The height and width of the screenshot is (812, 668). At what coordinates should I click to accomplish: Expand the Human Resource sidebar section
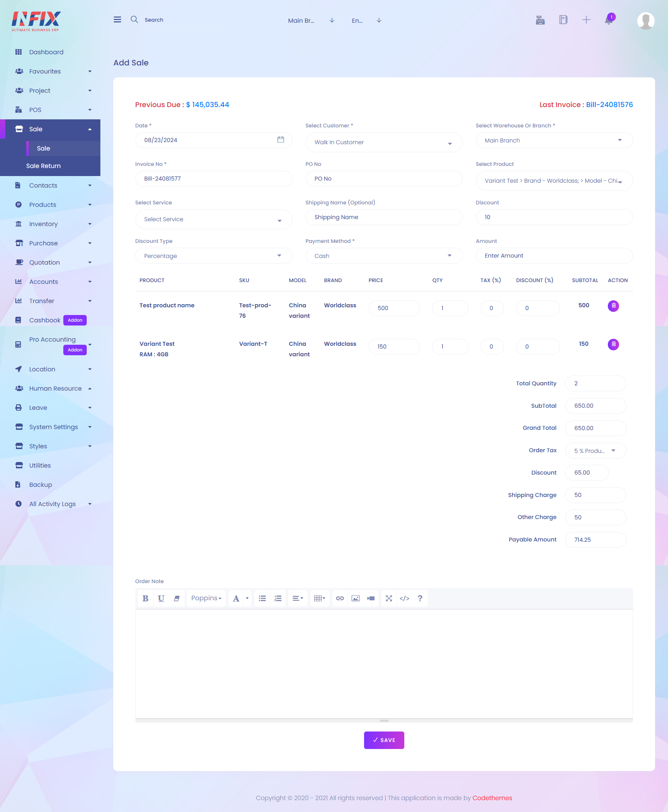(55, 388)
